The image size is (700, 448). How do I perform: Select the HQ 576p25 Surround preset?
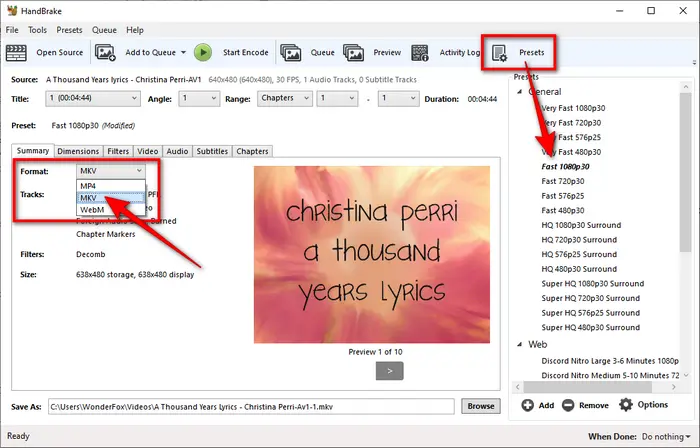pyautogui.click(x=579, y=254)
